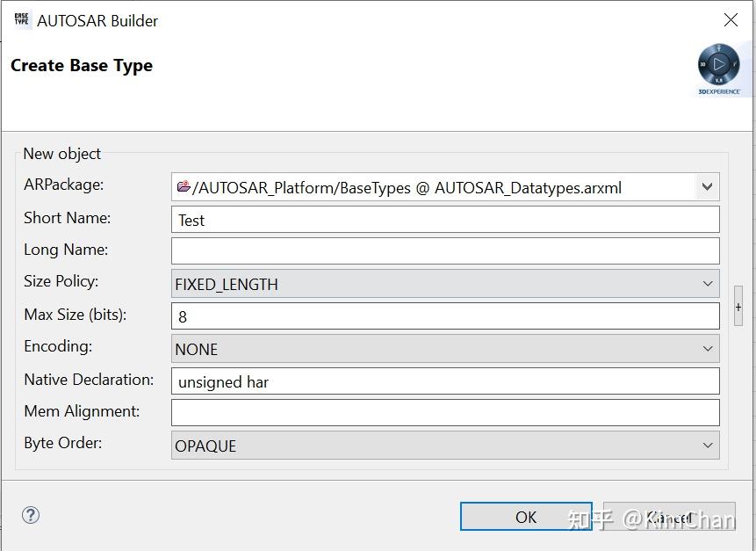This screenshot has height=551, width=756.
Task: Expand the ARPackage dropdown arrow
Action: click(x=707, y=187)
